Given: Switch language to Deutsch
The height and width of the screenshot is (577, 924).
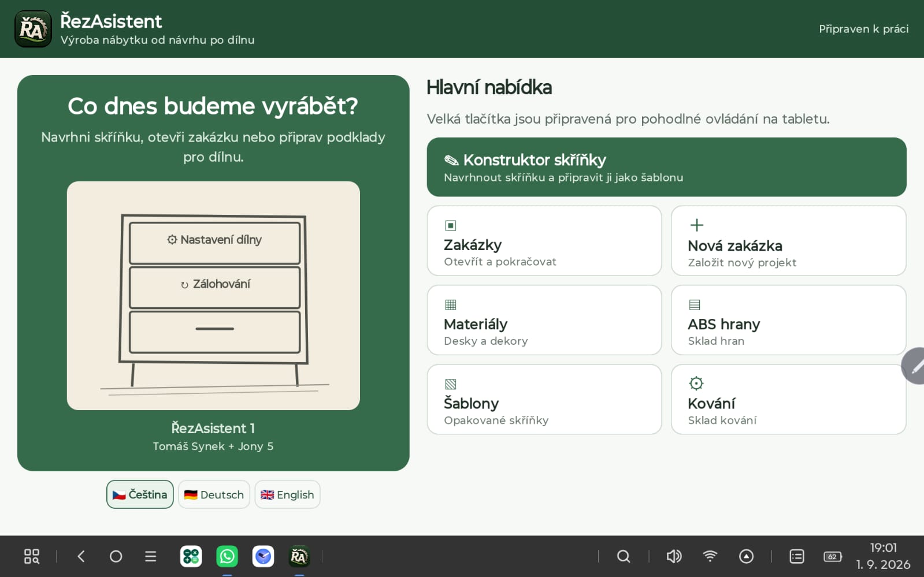Looking at the screenshot, I should [214, 494].
